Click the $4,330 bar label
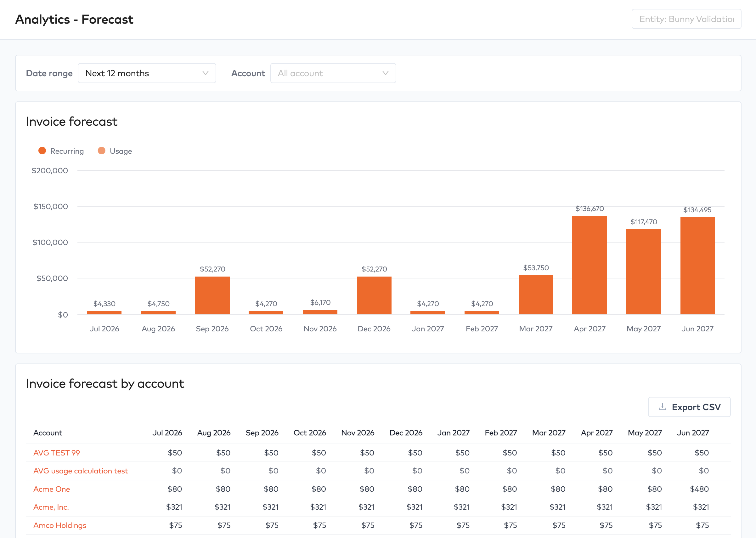The image size is (756, 538). pyautogui.click(x=104, y=304)
